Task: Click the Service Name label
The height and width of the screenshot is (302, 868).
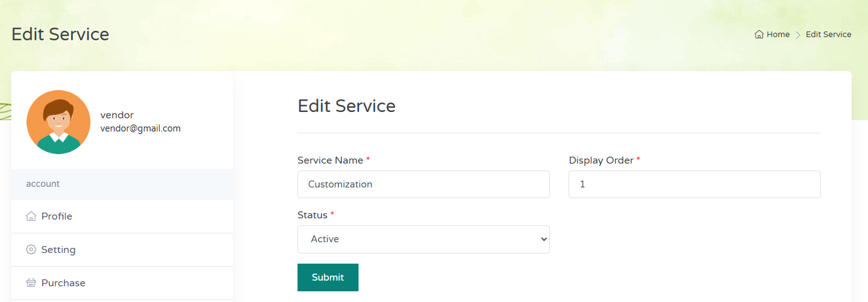Action: click(330, 160)
